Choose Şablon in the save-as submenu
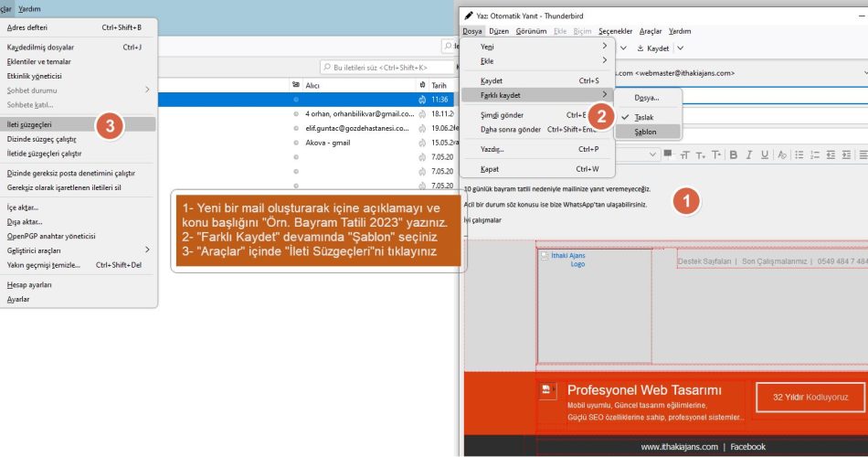Image resolution: width=868 pixels, height=457 pixels. 646,132
